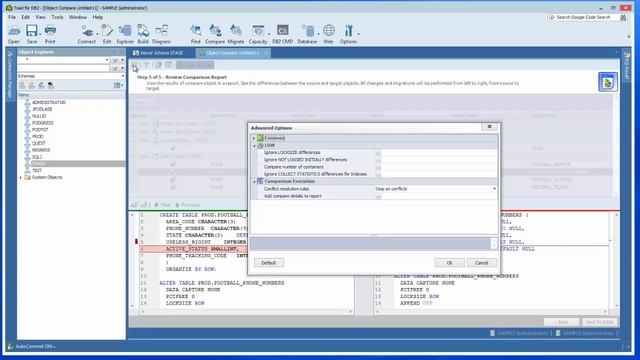This screenshot has width=640, height=360.
Task: Cancel the Advanced Options dialog
Action: pos(482,263)
